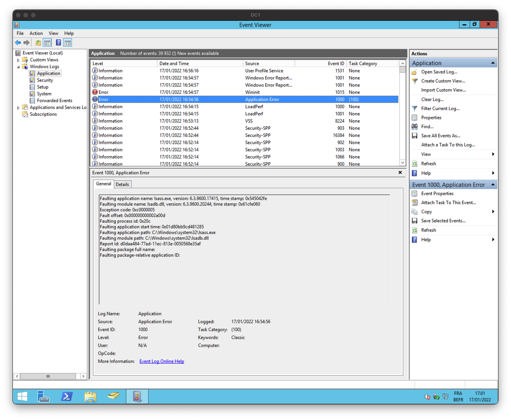Open the View menu in menu bar
Screen dimensions: 511x420
click(x=54, y=33)
